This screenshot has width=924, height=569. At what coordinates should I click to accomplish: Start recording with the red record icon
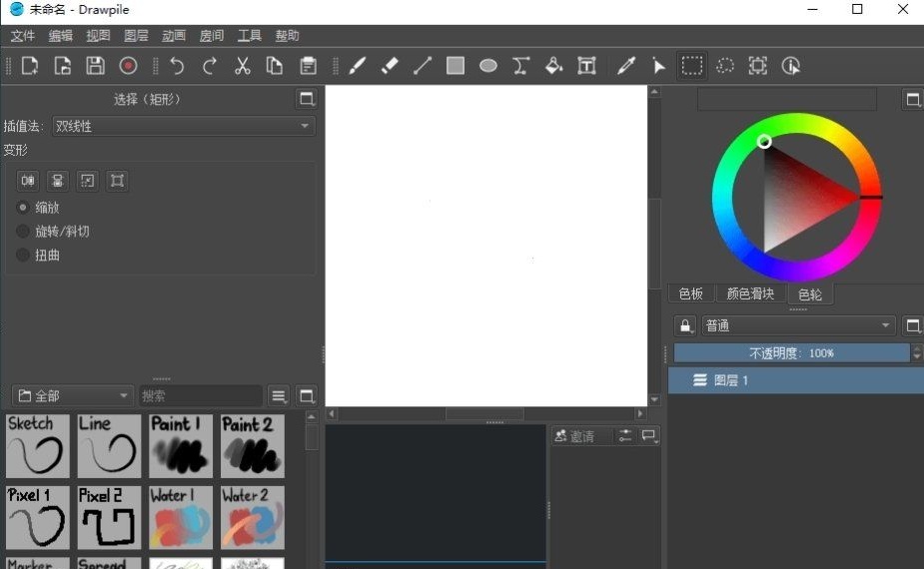[128, 65]
